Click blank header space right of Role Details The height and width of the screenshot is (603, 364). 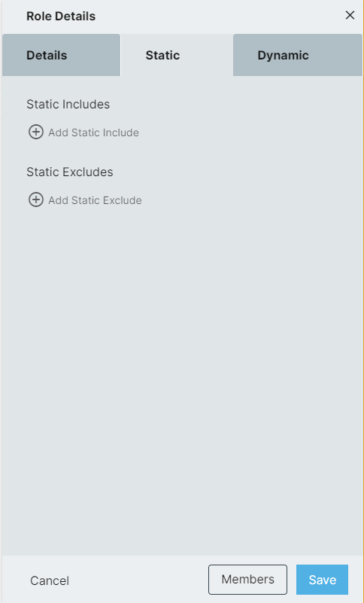pyautogui.click(x=219, y=16)
